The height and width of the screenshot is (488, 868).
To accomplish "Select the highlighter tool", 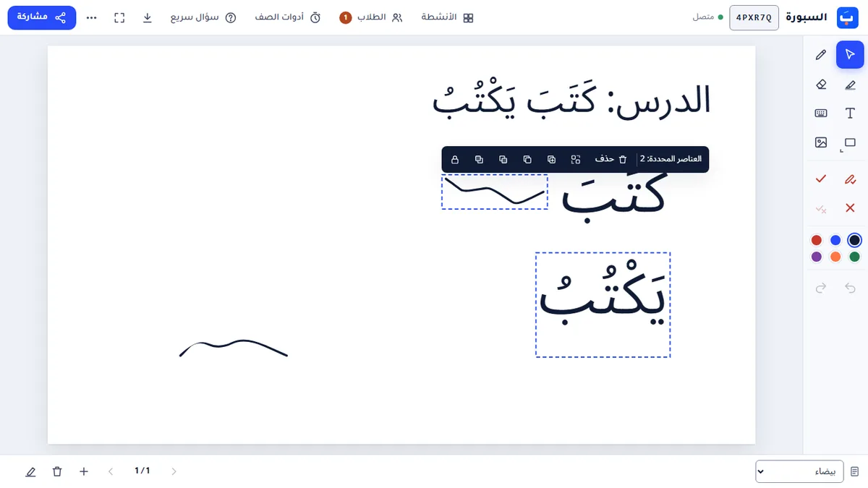I will pyautogui.click(x=850, y=85).
